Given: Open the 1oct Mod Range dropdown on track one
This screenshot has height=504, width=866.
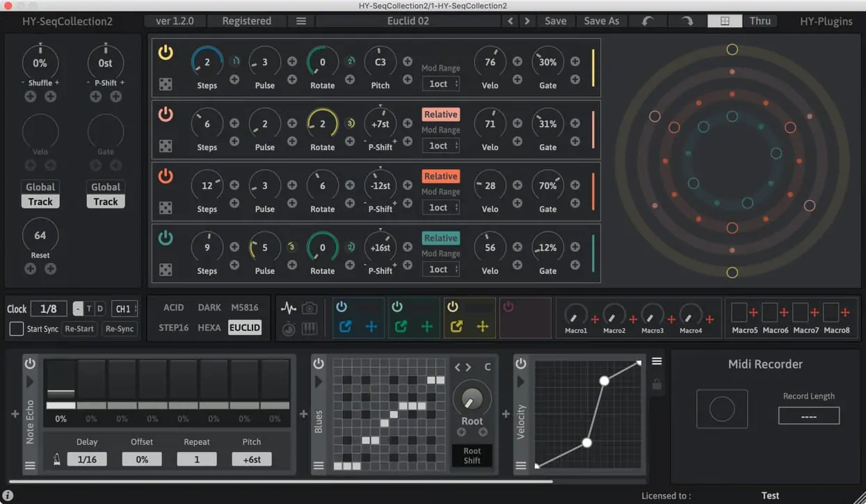Looking at the screenshot, I should 440,83.
